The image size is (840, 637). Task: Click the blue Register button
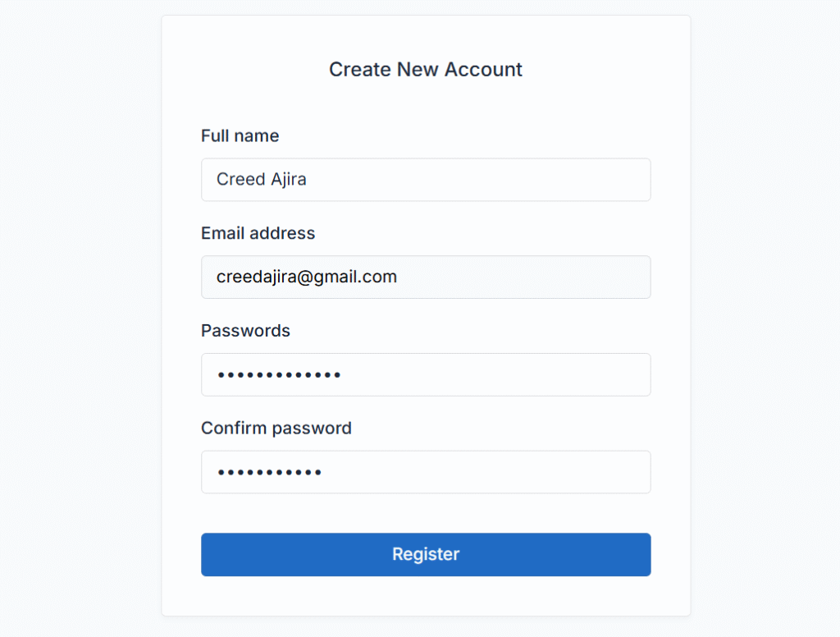(x=426, y=554)
